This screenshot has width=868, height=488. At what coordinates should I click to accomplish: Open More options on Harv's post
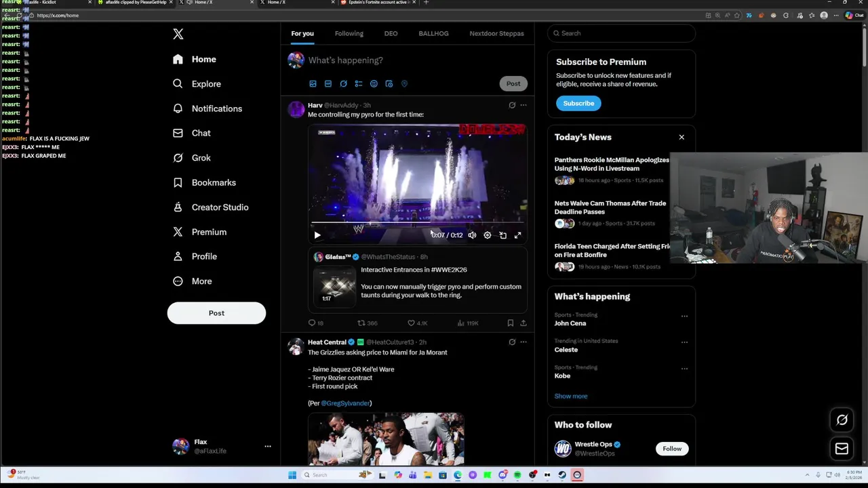tap(523, 105)
